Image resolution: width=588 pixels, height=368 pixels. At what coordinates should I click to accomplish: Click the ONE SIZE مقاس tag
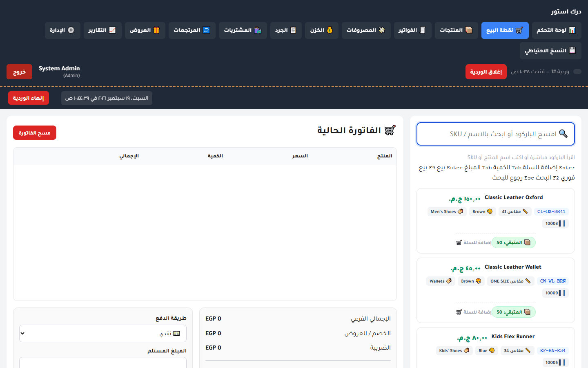(510, 281)
